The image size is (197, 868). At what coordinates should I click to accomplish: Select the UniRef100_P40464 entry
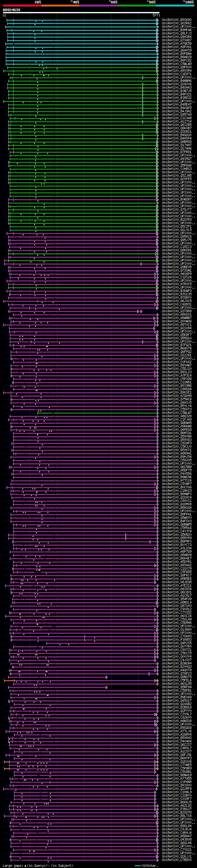[177, 741]
